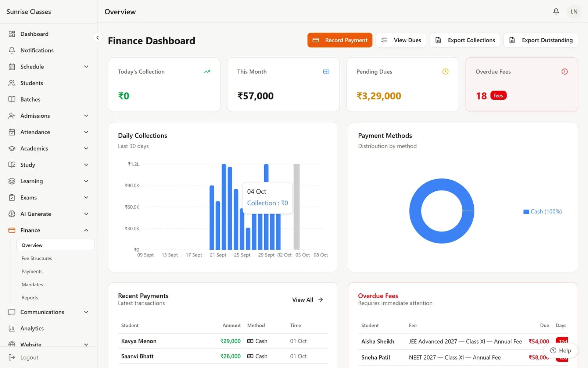The height and width of the screenshot is (368, 588).
Task: Expand the Attendance menu chevron
Action: 86,132
